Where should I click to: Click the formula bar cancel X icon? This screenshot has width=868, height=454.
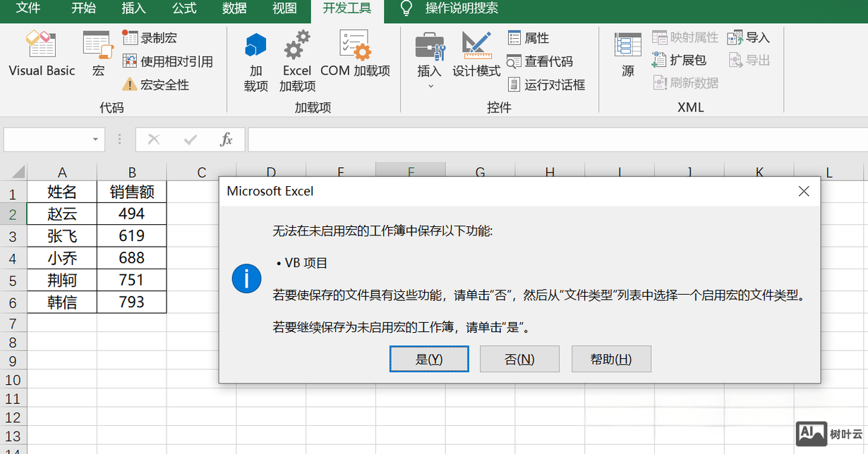click(154, 140)
